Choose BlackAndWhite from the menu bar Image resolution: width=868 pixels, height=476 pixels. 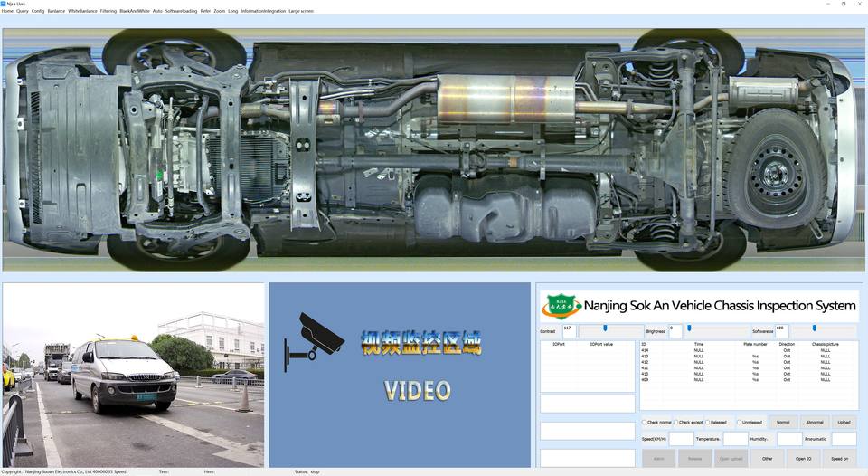135,11
